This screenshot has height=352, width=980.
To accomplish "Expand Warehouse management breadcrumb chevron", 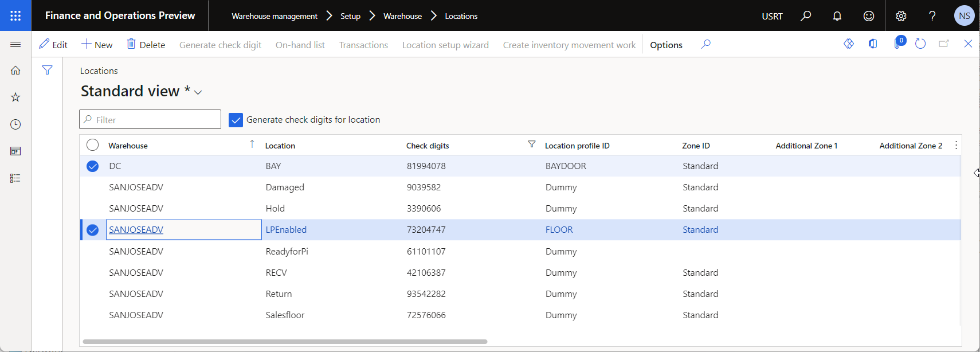I will (330, 16).
